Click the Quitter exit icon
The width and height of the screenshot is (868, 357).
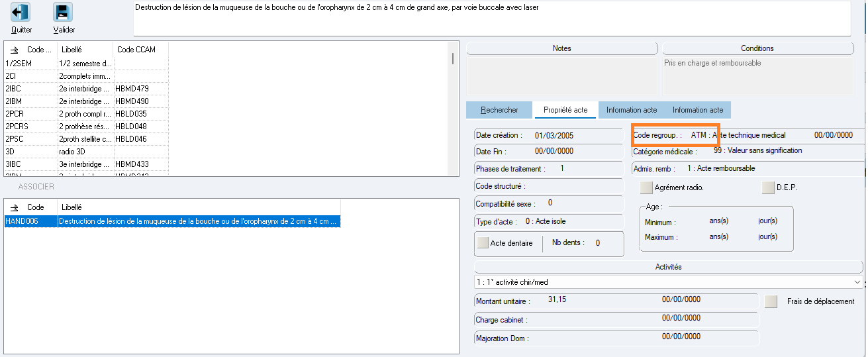pos(21,13)
